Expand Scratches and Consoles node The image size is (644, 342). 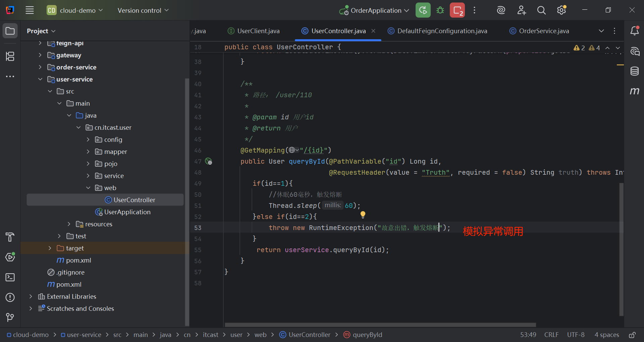point(31,308)
